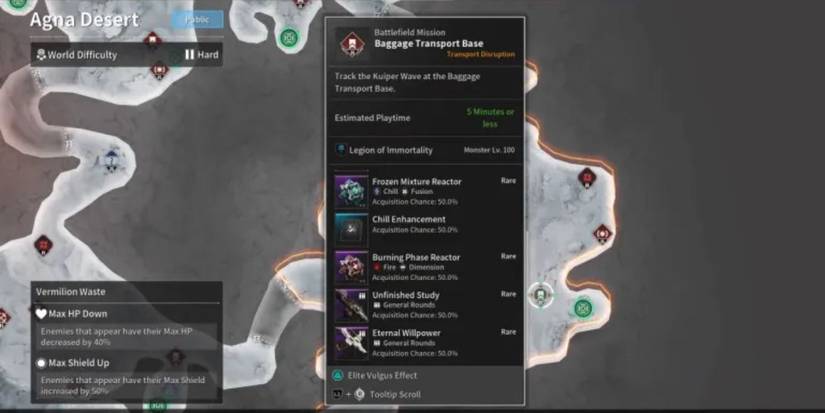Select the Chill Enhancement reward icon
Viewport: 825px width, 413px height.
pyautogui.click(x=351, y=229)
